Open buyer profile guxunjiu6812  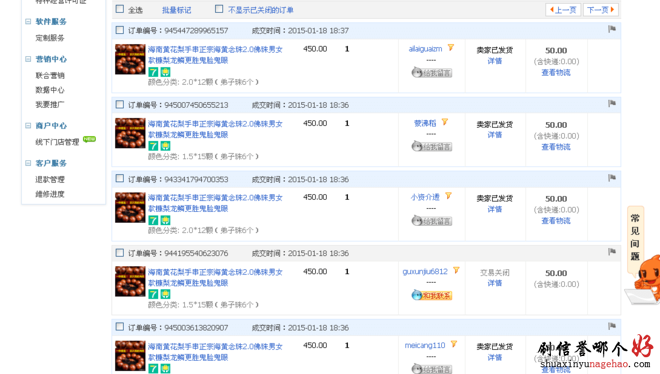pos(425,272)
